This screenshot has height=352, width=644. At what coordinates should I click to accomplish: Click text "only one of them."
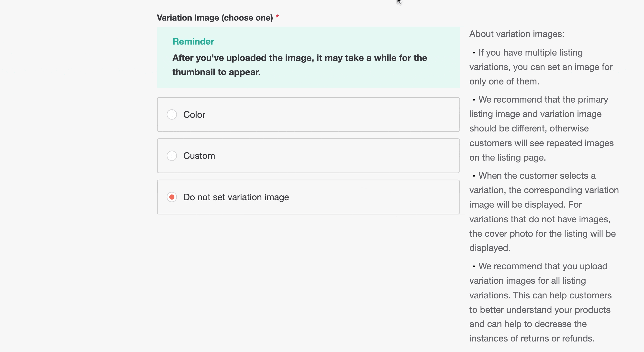(x=504, y=82)
